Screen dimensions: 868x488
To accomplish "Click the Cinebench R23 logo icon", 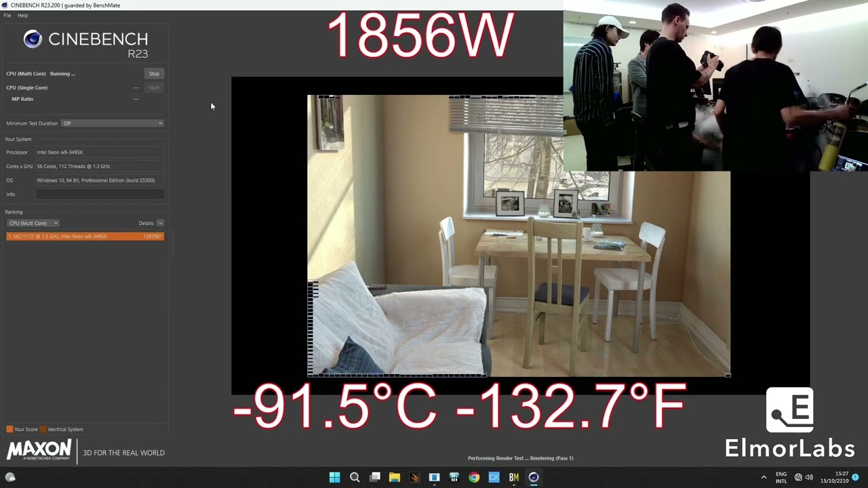I will pyautogui.click(x=33, y=39).
